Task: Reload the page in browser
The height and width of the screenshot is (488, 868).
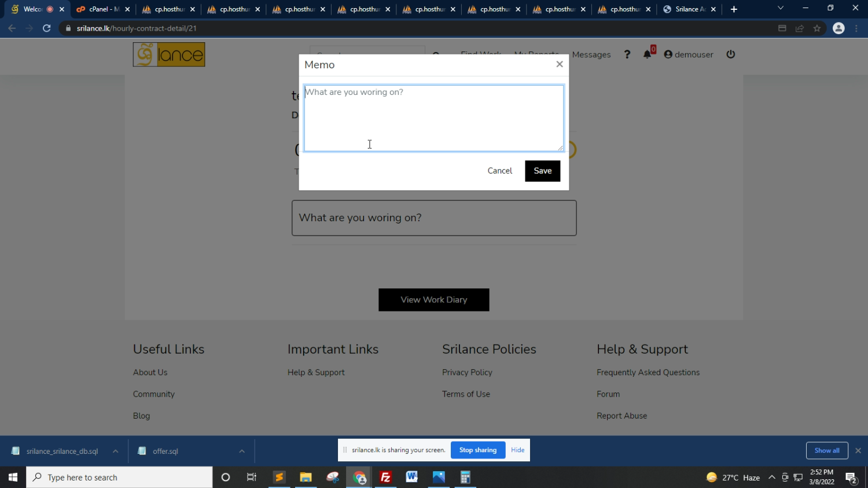Action: [x=47, y=28]
